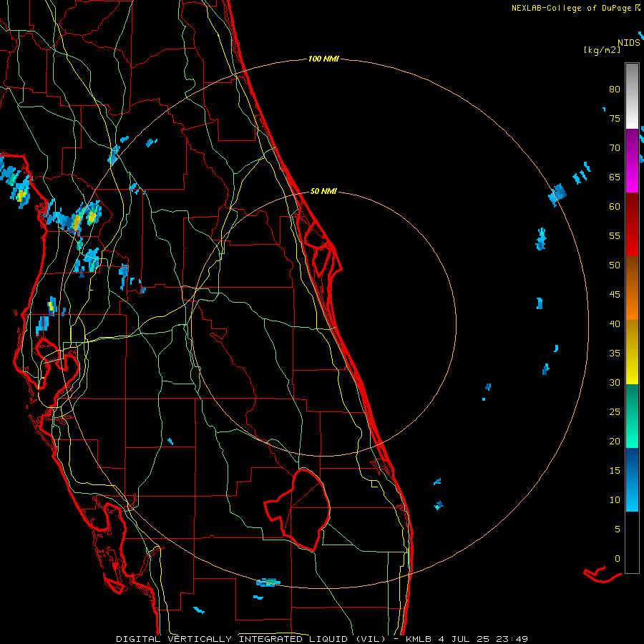Click the 4 JUL 25 date text
Viewport: 644px width, 644px height.
464,639
